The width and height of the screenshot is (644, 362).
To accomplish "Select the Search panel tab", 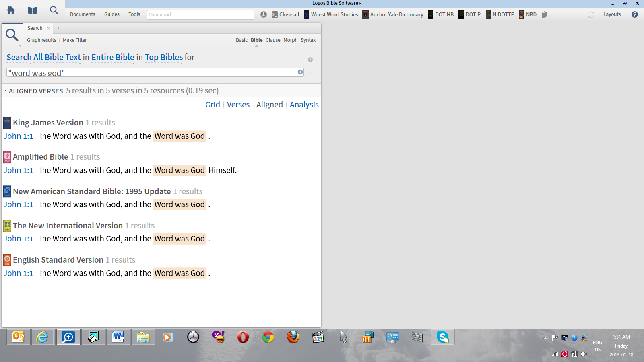I will click(35, 28).
